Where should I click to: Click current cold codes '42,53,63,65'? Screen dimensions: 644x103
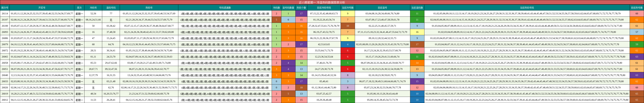324,44
